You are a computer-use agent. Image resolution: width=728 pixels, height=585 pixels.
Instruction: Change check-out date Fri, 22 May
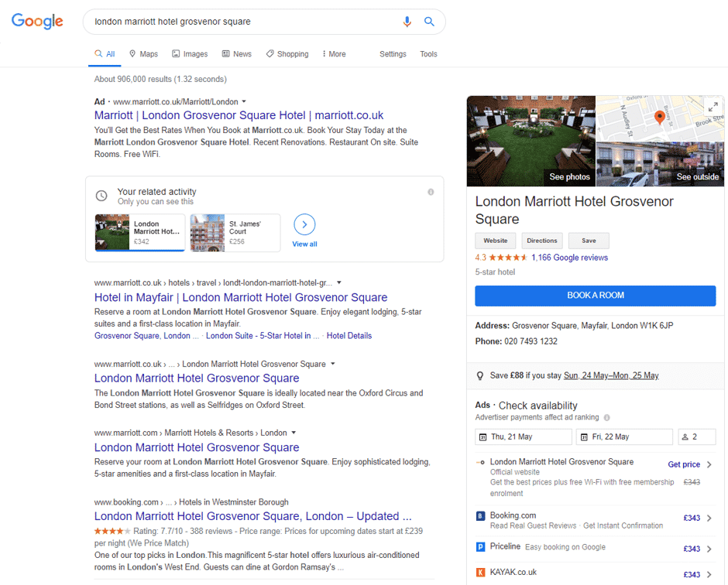click(x=624, y=437)
